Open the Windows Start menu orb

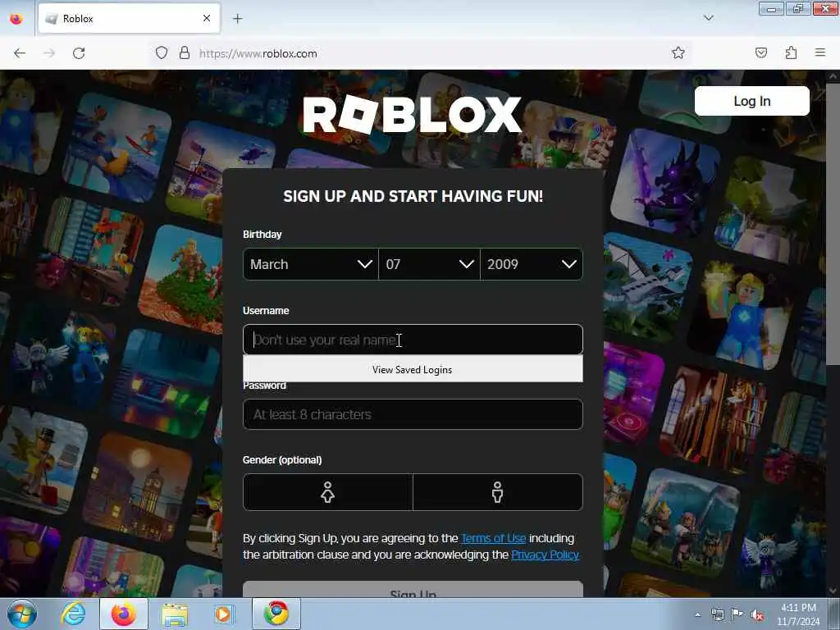coord(22,614)
